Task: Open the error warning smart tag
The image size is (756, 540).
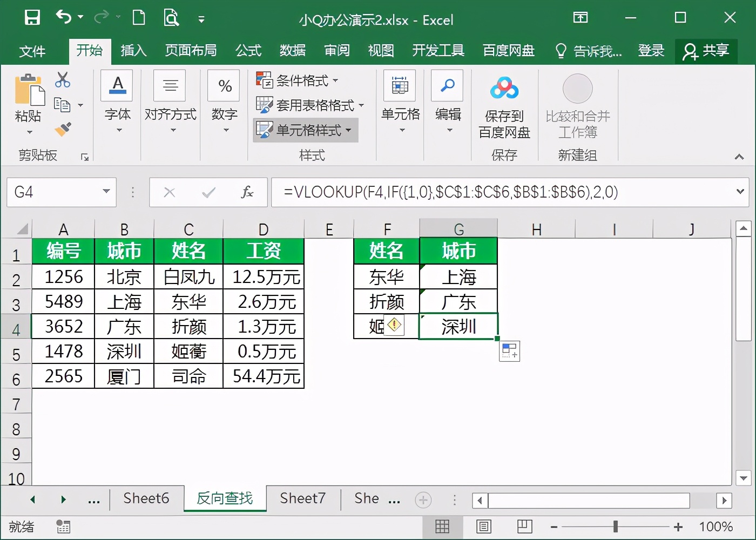Action: [x=395, y=325]
